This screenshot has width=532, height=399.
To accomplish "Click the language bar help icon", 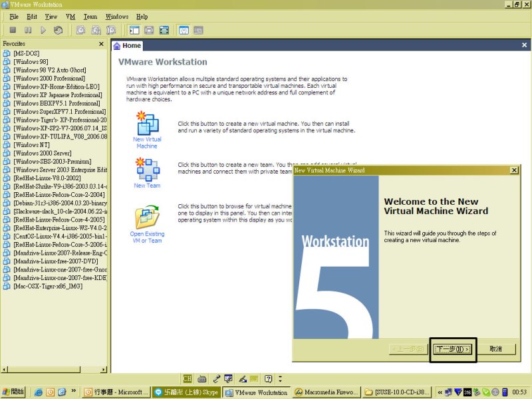I will (269, 378).
